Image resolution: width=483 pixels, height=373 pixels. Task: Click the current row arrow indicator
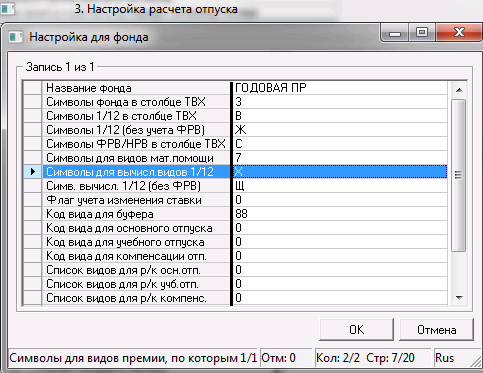33,172
